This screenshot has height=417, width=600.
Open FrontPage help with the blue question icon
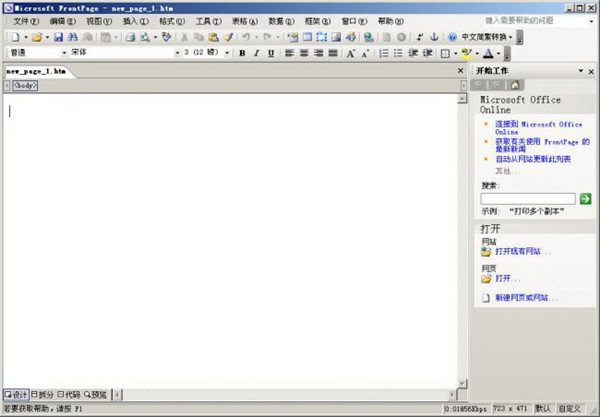pyautogui.click(x=452, y=37)
